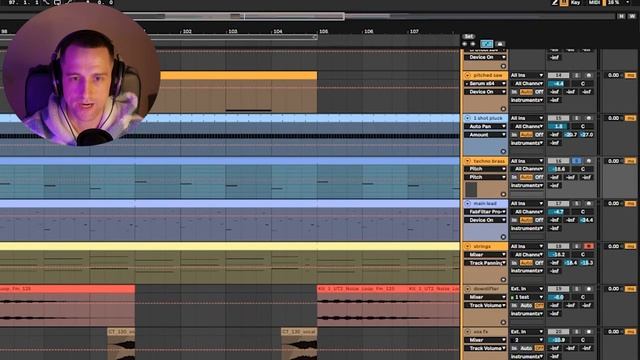Open the Serum x64 device chooser

pyautogui.click(x=485, y=84)
